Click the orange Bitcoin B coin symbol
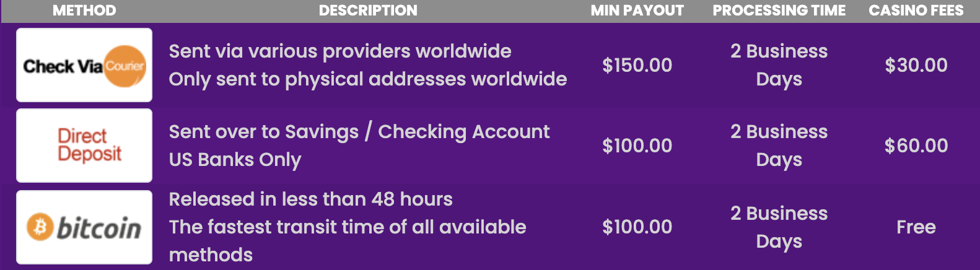 point(40,227)
